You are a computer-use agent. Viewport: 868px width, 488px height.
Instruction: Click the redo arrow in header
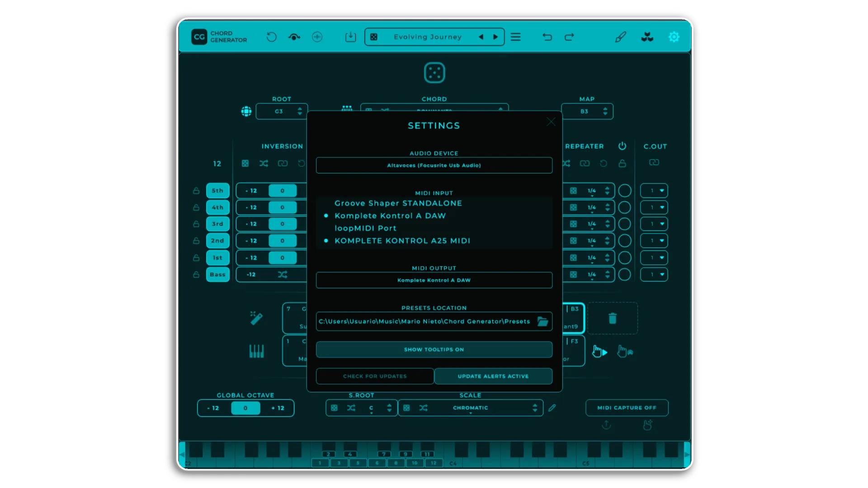tap(569, 37)
